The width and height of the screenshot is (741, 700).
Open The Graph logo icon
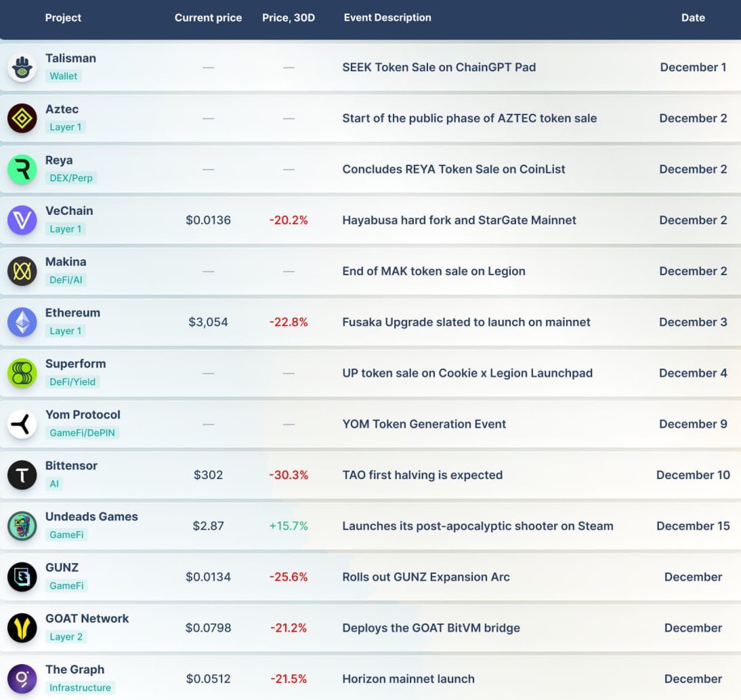point(22,678)
